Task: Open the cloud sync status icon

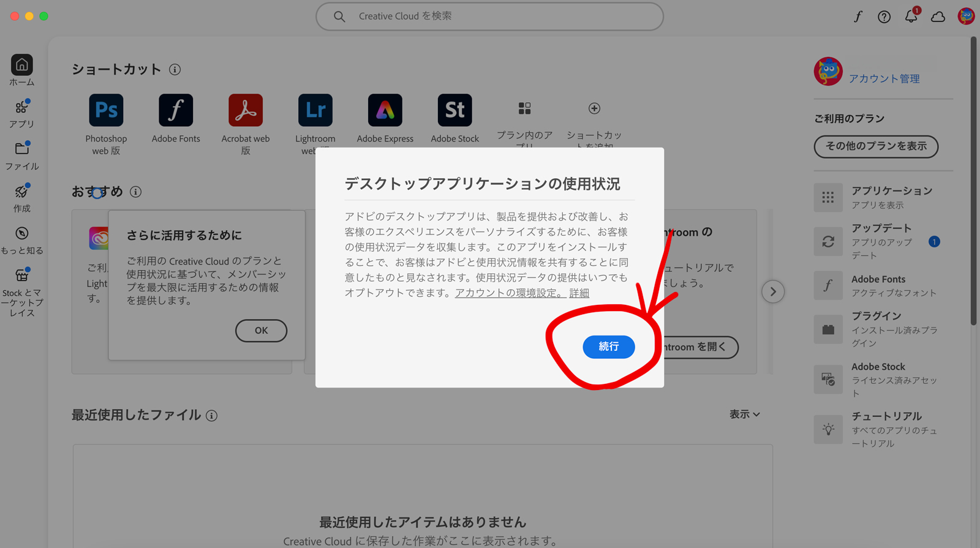Action: pos(938,17)
